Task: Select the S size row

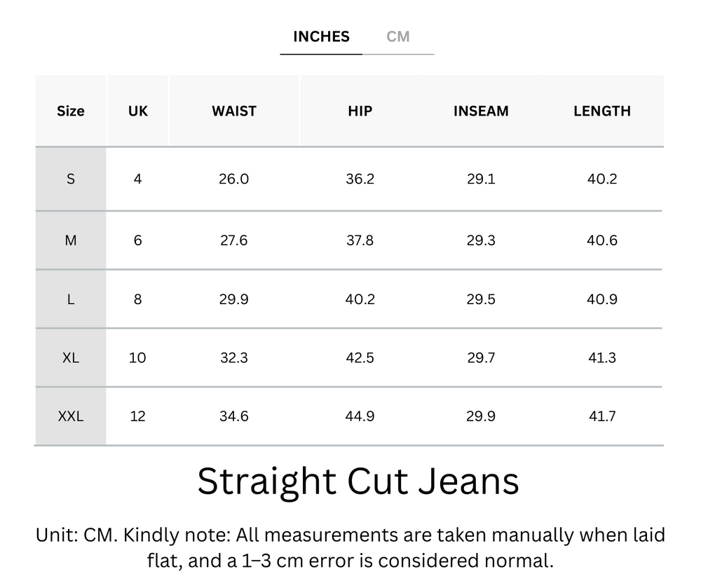Action: [x=70, y=179]
